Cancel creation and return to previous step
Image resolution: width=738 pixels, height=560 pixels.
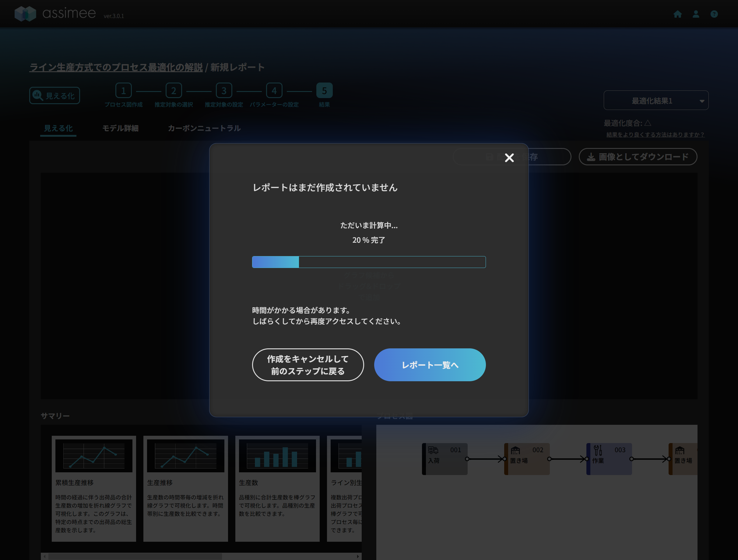pyautogui.click(x=307, y=365)
